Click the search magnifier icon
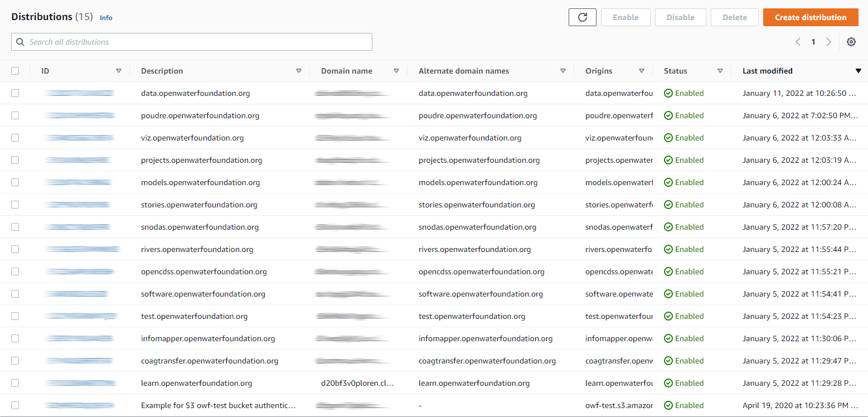Viewport: 868px width, 417px height. (x=21, y=42)
